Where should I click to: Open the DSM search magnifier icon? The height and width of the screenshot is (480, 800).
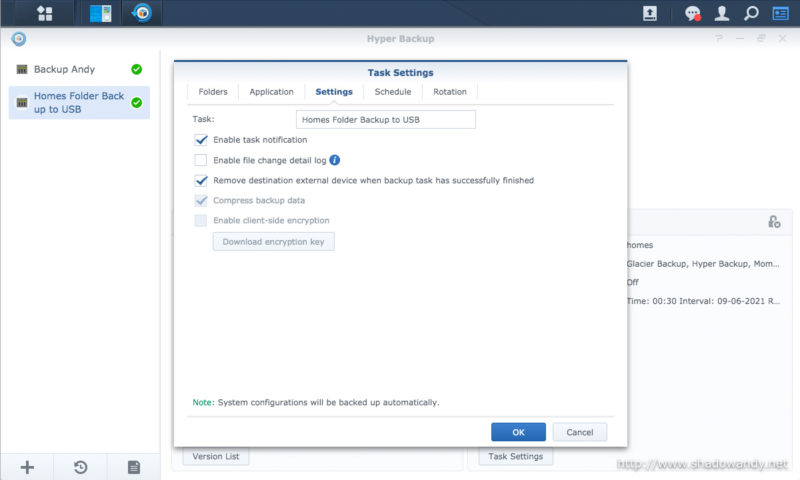click(751, 13)
